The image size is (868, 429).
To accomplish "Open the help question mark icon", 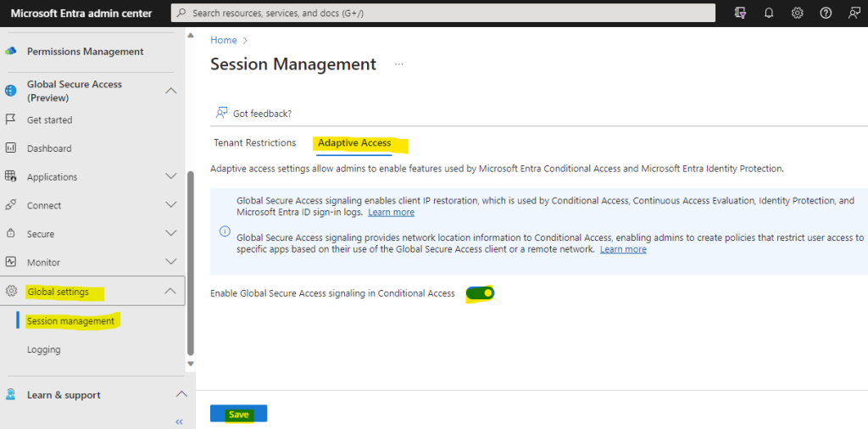I will tap(826, 14).
